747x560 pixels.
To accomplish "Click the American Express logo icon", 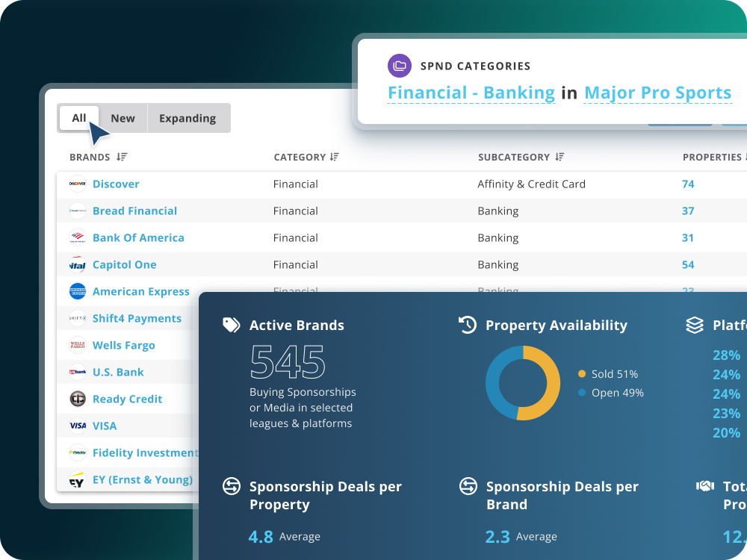I will (78, 291).
